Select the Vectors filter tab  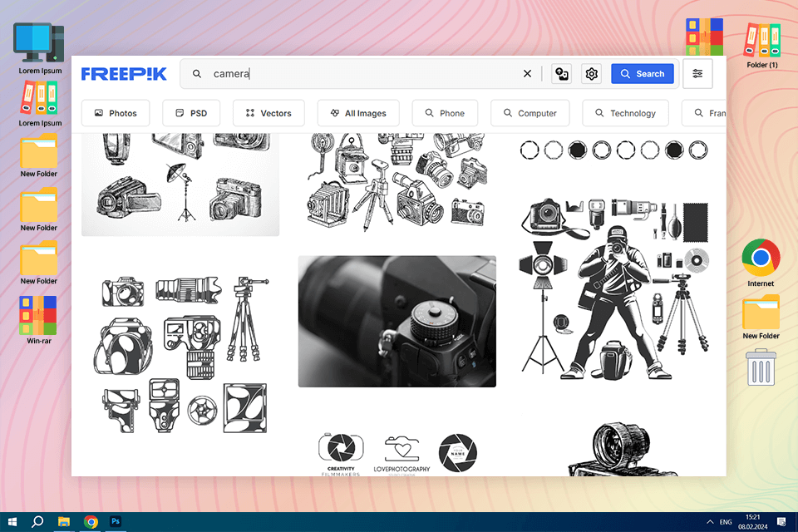pos(268,113)
